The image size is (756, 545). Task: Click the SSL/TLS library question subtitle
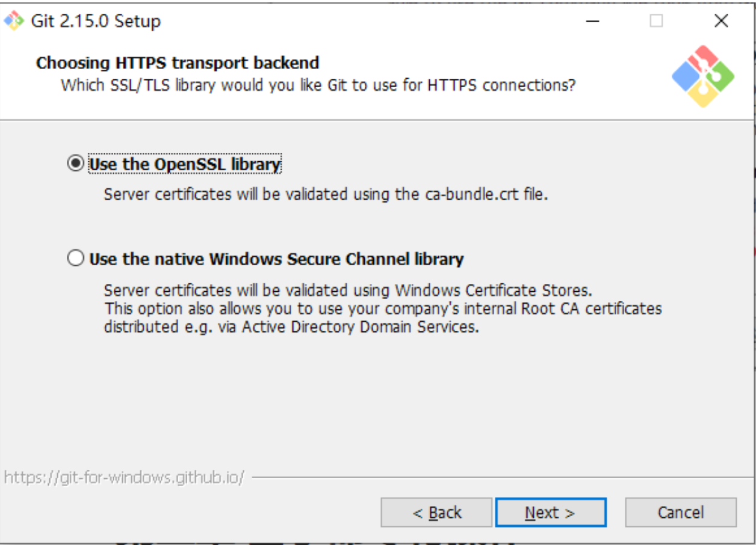[x=318, y=85]
